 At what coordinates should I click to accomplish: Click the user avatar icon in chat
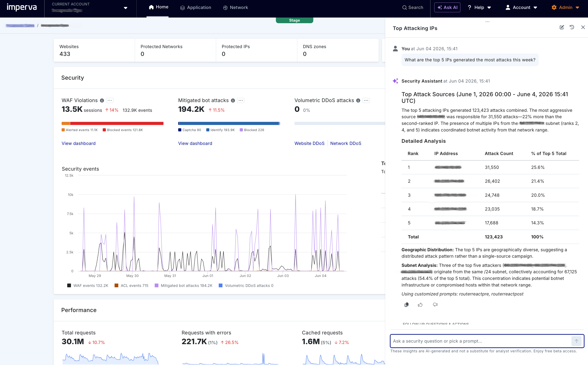pyautogui.click(x=395, y=48)
